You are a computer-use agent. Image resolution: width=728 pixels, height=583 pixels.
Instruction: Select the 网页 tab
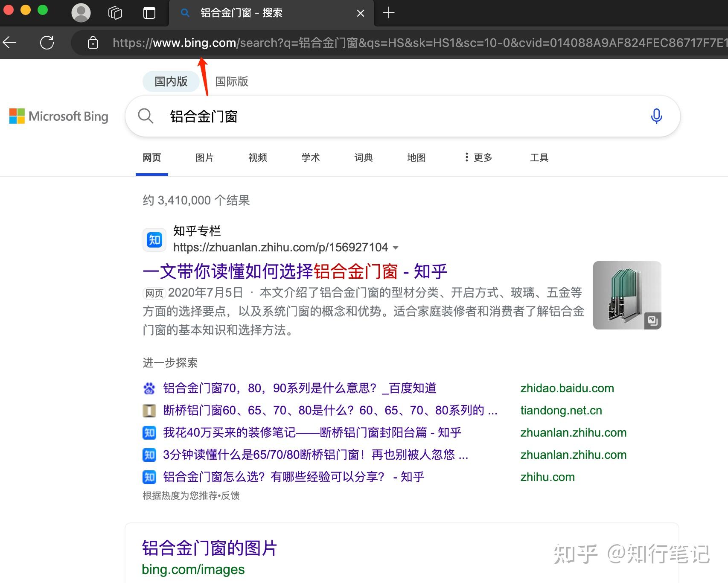152,157
